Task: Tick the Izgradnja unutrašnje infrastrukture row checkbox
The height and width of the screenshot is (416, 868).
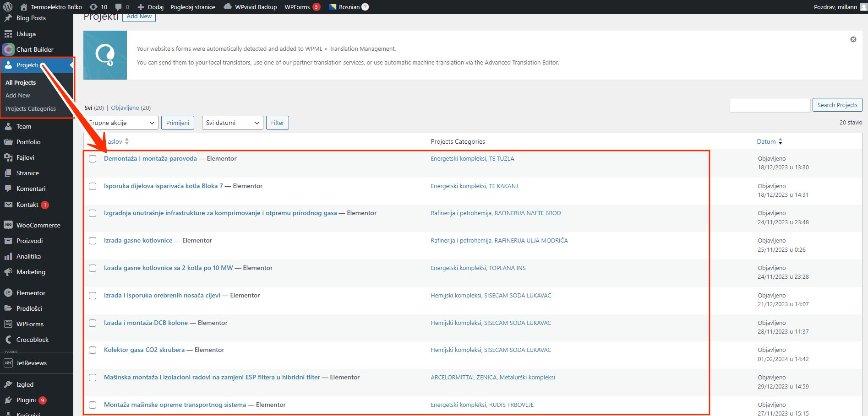Action: pos(93,213)
